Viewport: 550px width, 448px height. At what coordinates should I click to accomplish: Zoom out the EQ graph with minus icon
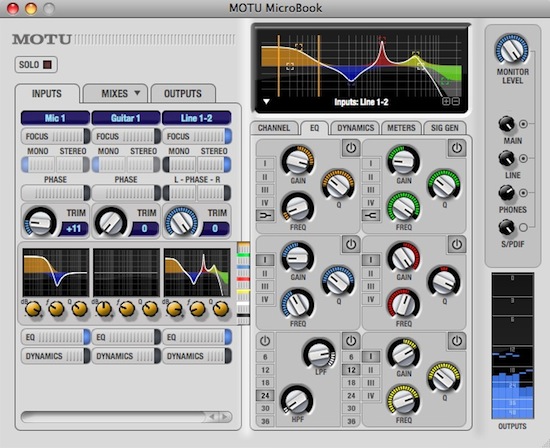[x=455, y=102]
